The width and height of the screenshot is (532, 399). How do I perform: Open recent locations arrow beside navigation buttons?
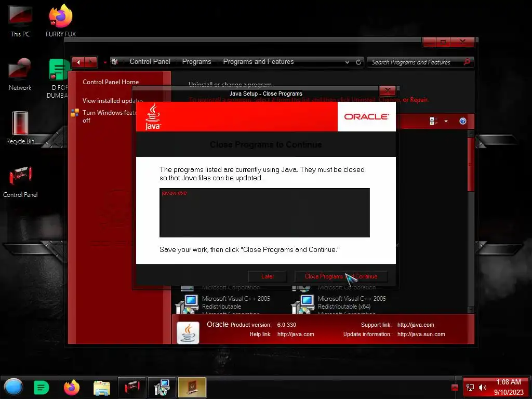[x=105, y=62]
